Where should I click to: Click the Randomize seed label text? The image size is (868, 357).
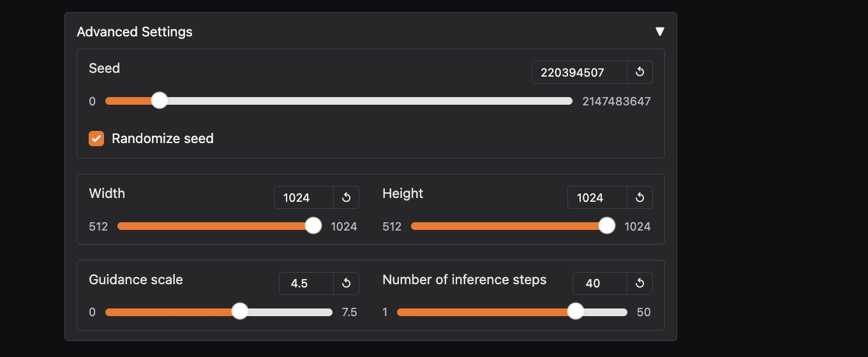click(162, 139)
